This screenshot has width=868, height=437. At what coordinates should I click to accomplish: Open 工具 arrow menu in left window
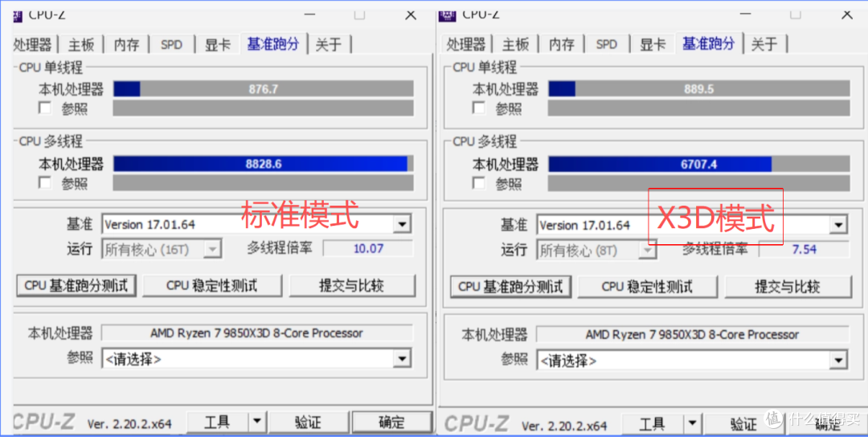tap(256, 423)
